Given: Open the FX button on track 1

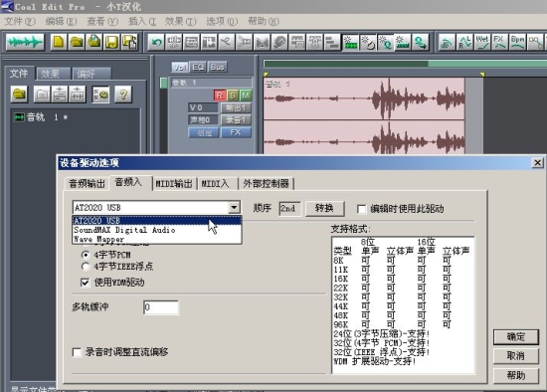Looking at the screenshot, I should [236, 132].
